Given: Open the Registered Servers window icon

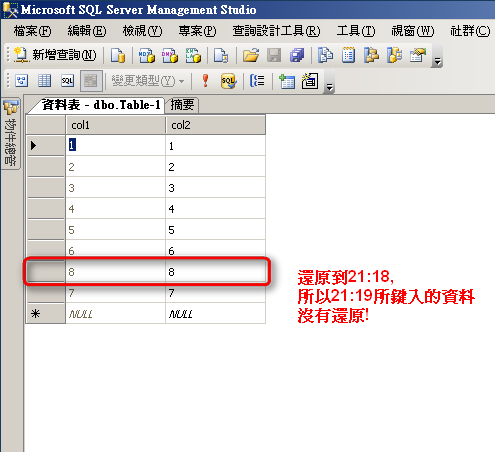Looking at the screenshot, I should pyautogui.click(x=325, y=55).
